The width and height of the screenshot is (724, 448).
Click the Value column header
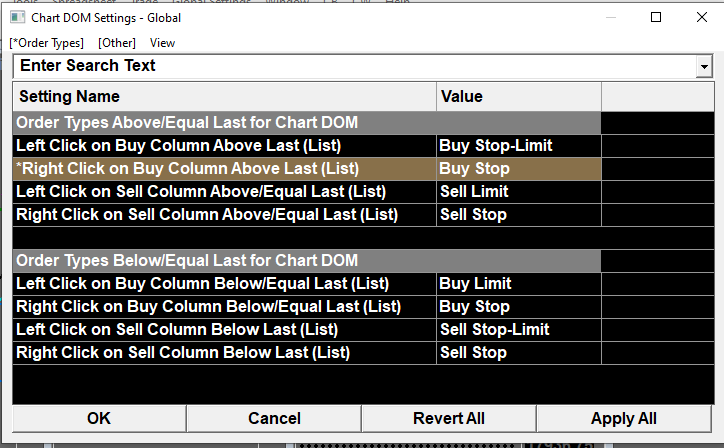click(x=518, y=97)
